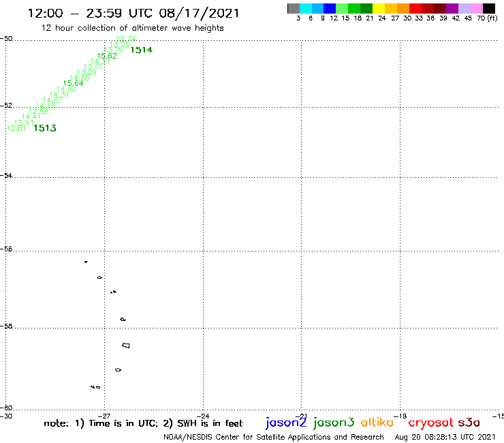Viewport: 504px width, 443px height.
Task: Click the gray swatch in the color legend
Action: coord(294,8)
